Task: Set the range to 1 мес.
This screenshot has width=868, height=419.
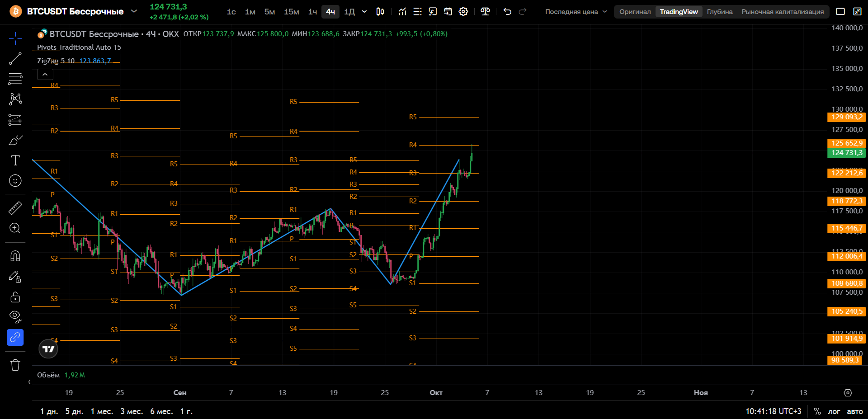Action: click(102, 411)
